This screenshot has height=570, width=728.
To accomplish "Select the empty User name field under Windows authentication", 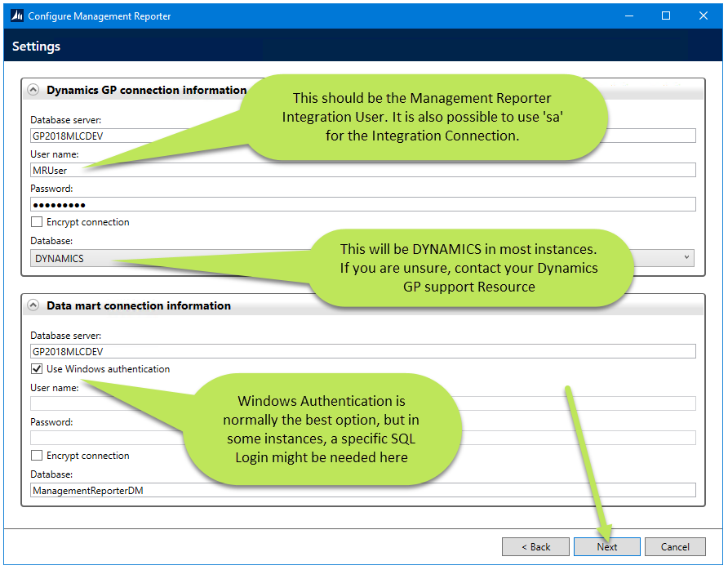I will pyautogui.click(x=163, y=403).
